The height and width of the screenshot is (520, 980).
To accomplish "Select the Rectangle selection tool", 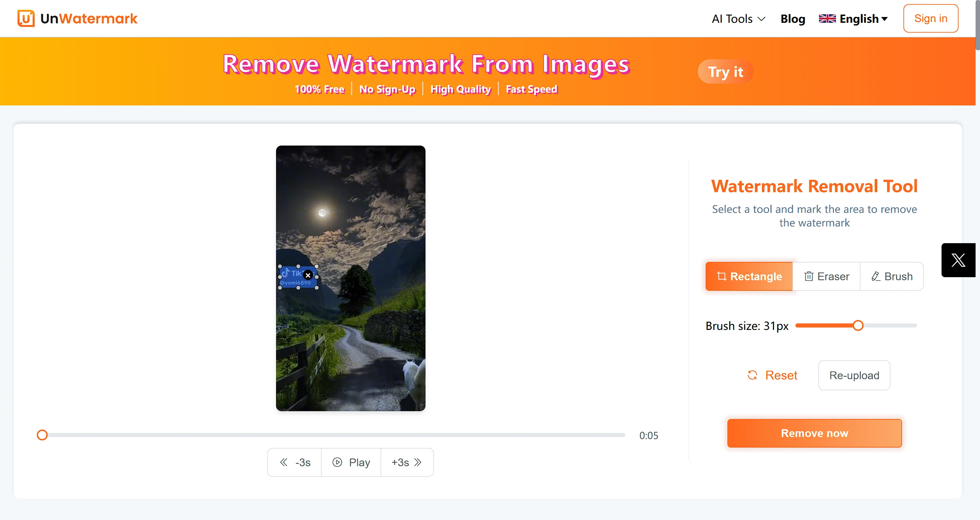I will [749, 275].
